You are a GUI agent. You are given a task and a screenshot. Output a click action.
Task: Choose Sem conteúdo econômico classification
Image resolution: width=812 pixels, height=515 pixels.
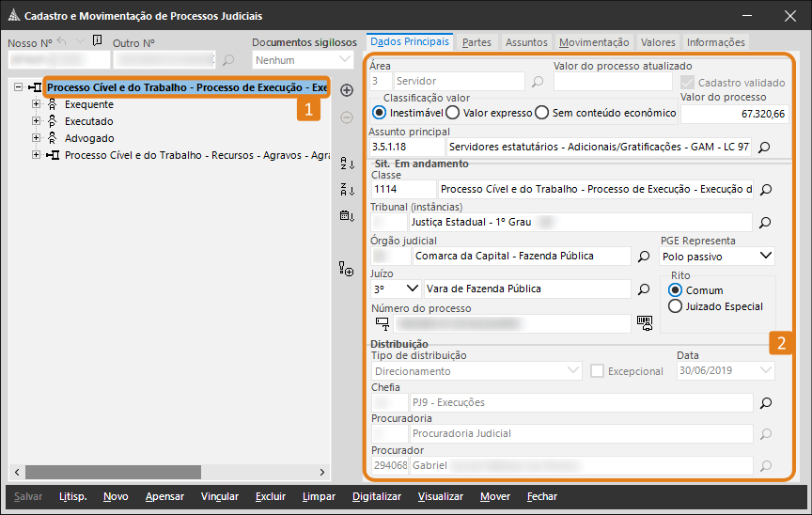tap(541, 113)
